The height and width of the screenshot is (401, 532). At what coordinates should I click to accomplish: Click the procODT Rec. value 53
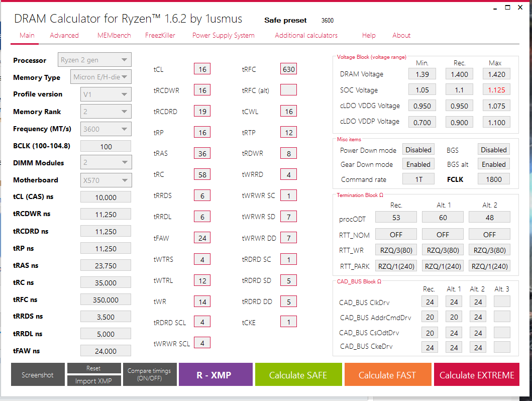pos(396,217)
